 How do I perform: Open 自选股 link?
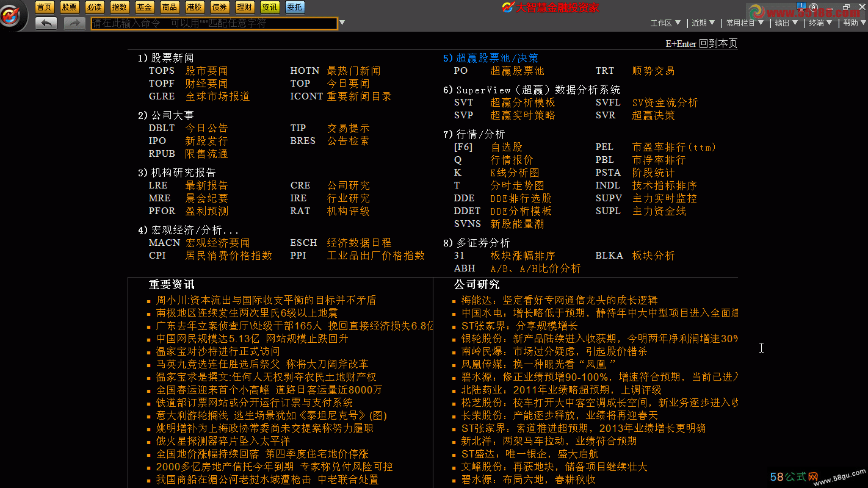pyautogui.click(x=507, y=147)
